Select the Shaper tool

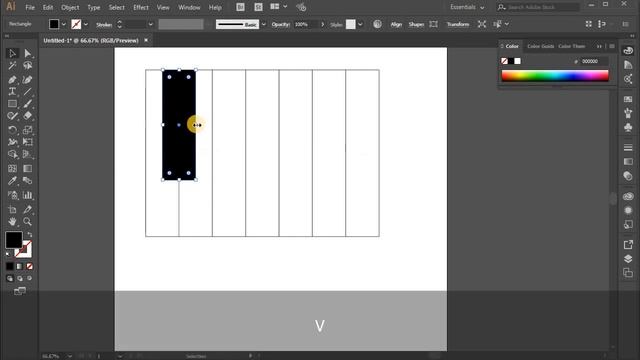point(12,116)
